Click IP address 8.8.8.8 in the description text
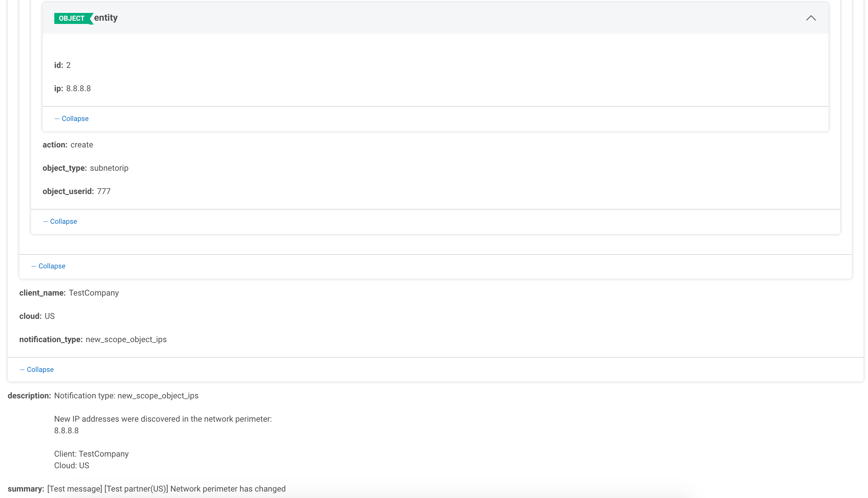 point(66,431)
